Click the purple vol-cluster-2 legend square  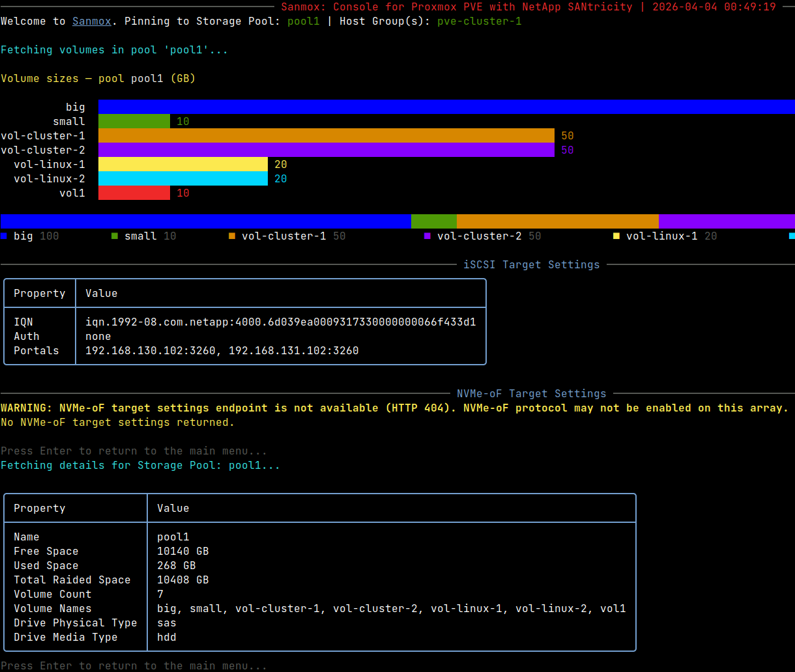click(427, 236)
